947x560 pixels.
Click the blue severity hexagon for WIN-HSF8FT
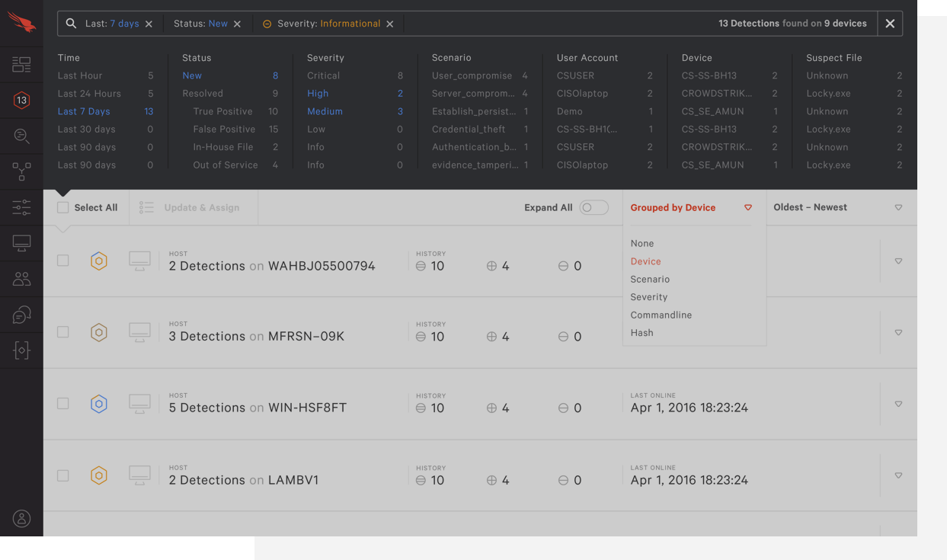[x=99, y=404]
